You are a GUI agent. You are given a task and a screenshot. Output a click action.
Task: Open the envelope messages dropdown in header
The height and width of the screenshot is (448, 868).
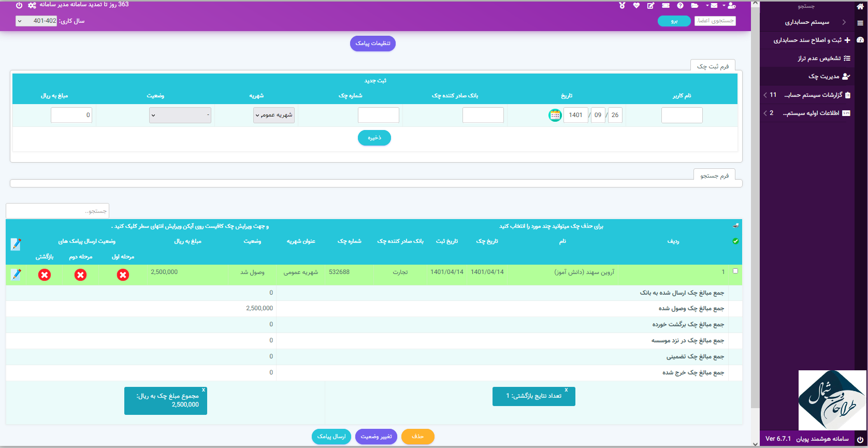coord(712,5)
